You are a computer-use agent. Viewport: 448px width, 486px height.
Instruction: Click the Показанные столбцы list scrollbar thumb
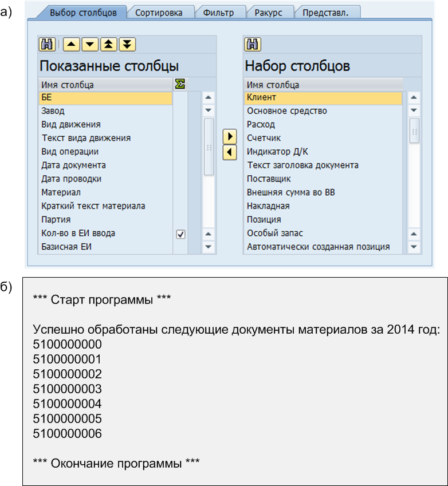[x=209, y=147]
